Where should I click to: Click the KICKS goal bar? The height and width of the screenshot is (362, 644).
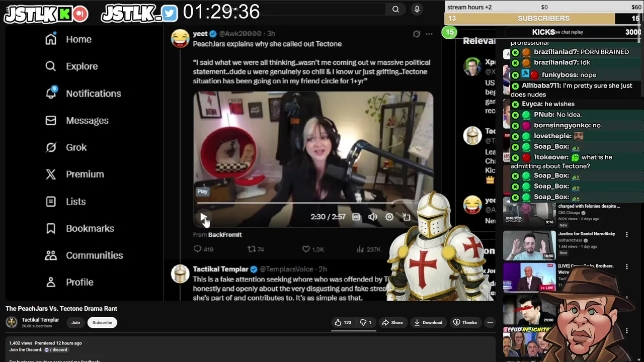coord(543,32)
